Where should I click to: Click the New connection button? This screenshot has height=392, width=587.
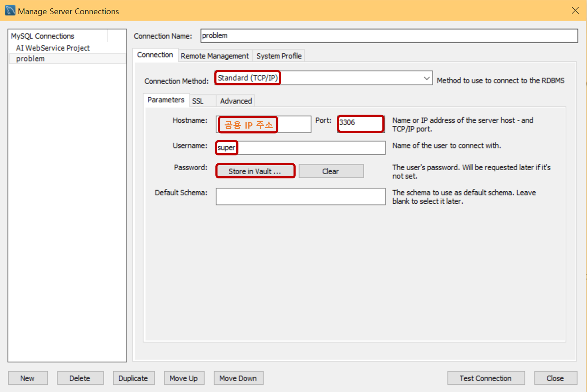tap(28, 378)
